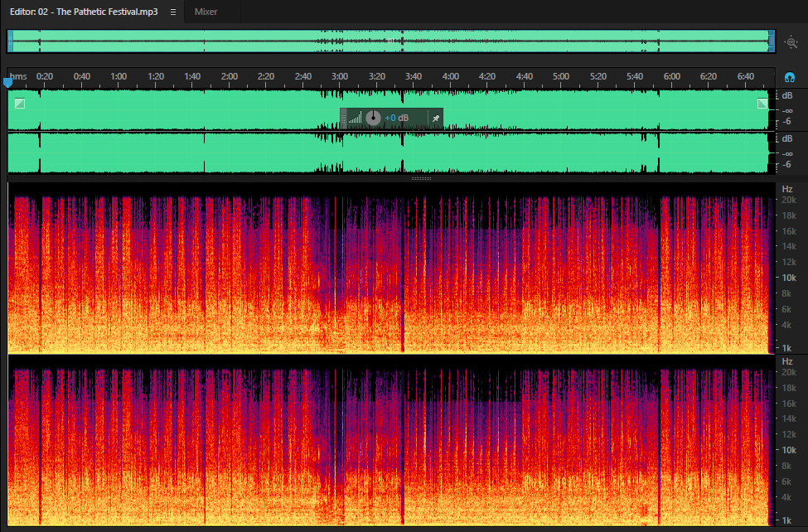
Task: Click 8k on lower spectral frequency scale
Action: coord(786,466)
